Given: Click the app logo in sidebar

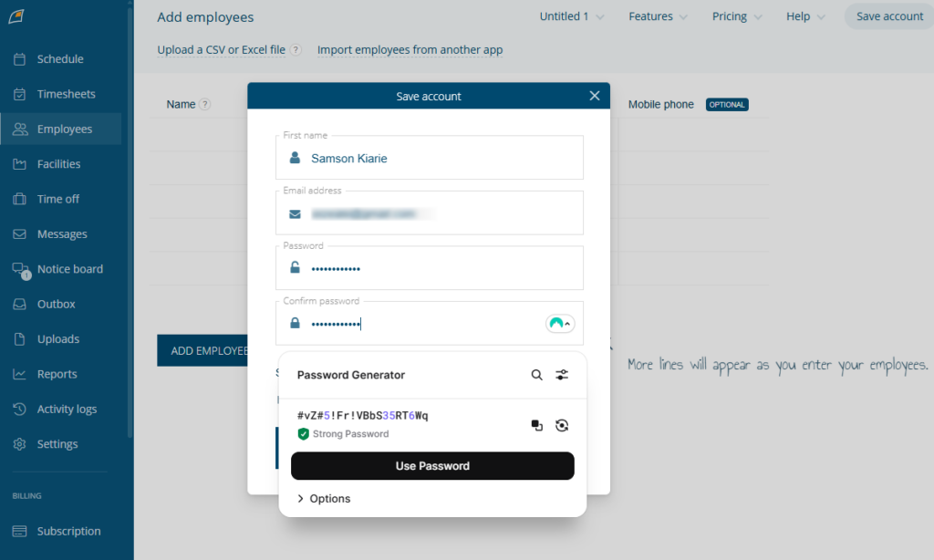Looking at the screenshot, I should 16,16.
